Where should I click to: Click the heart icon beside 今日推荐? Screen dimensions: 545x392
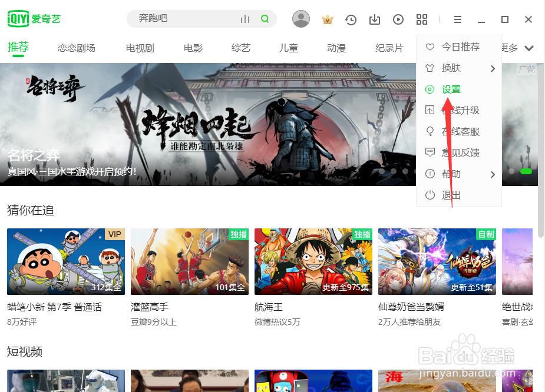click(x=430, y=46)
